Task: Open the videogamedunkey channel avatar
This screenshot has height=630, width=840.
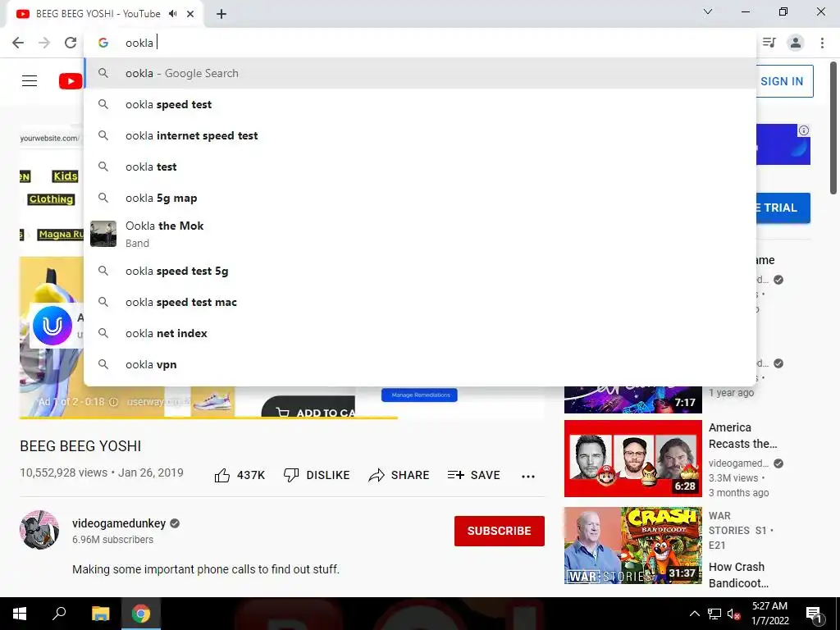Action: tap(39, 530)
